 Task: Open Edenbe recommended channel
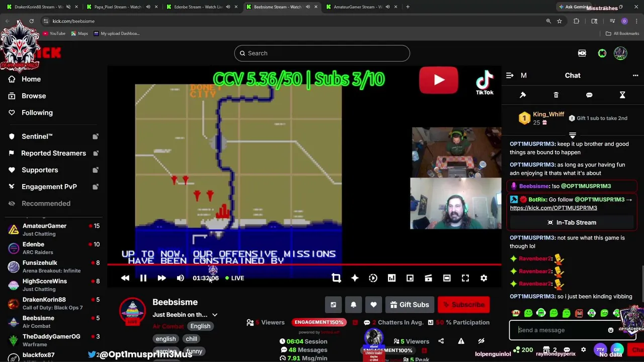click(x=54, y=248)
